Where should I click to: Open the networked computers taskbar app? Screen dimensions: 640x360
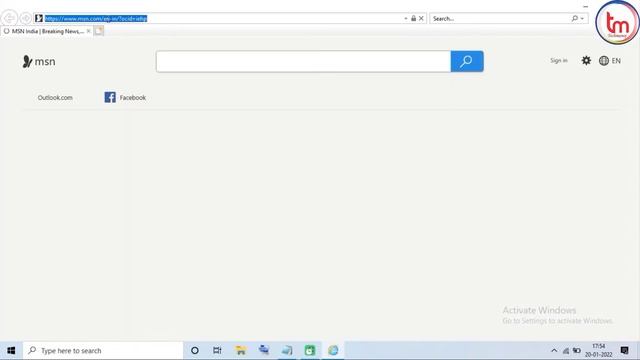pos(264,350)
